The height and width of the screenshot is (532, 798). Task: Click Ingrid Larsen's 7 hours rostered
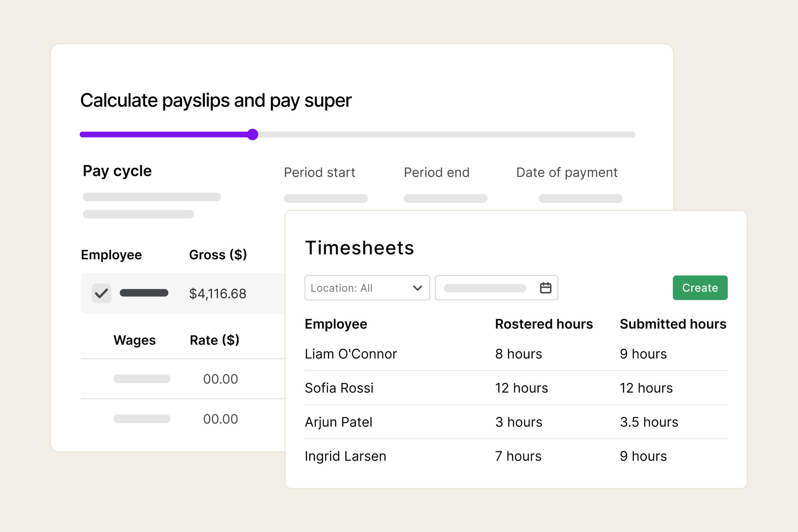tap(518, 456)
